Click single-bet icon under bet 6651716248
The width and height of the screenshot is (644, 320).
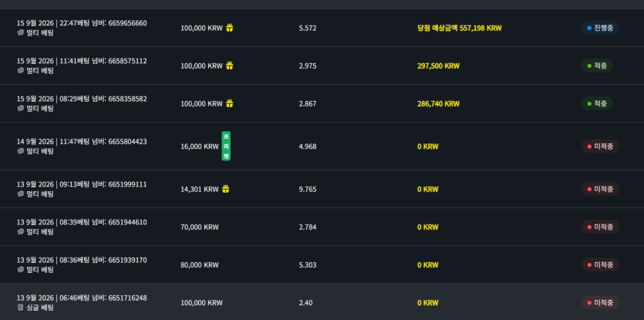point(21,307)
